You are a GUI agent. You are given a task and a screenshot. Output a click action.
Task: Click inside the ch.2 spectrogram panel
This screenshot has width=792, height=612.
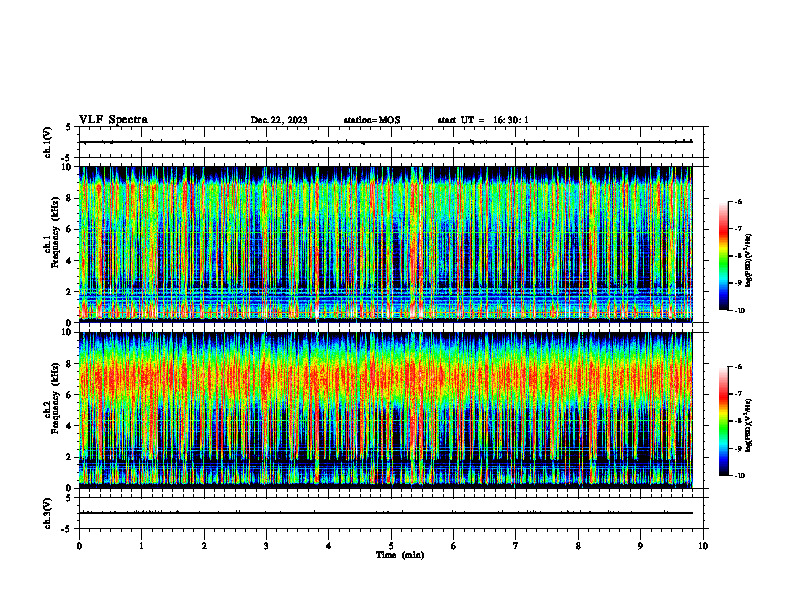pyautogui.click(x=385, y=410)
